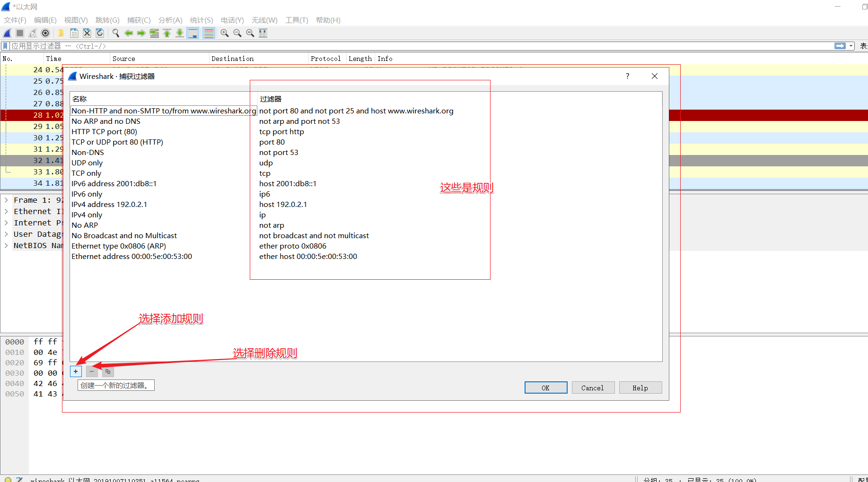The image size is (868, 482).
Task: Zoom out on packet text
Action: [x=237, y=33]
